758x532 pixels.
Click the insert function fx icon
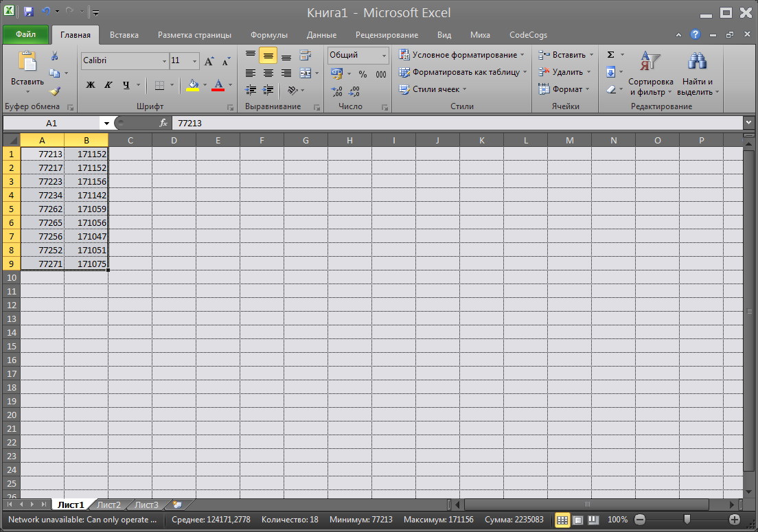[163, 123]
